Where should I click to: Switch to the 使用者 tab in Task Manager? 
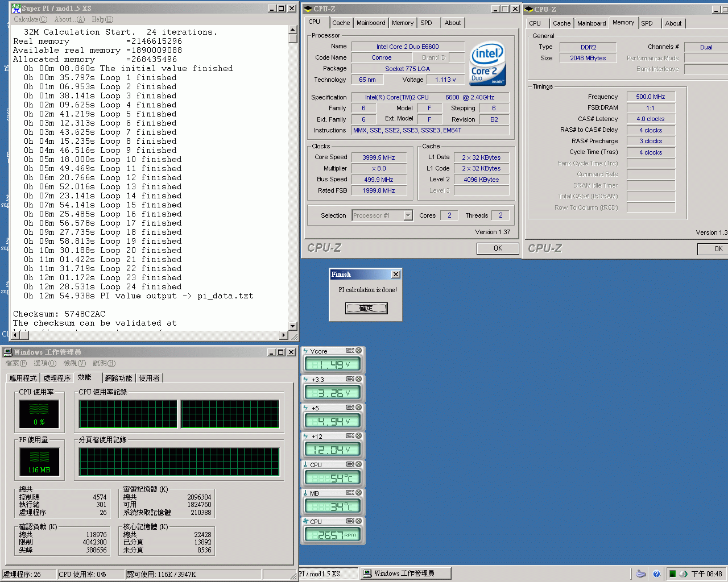(150, 378)
